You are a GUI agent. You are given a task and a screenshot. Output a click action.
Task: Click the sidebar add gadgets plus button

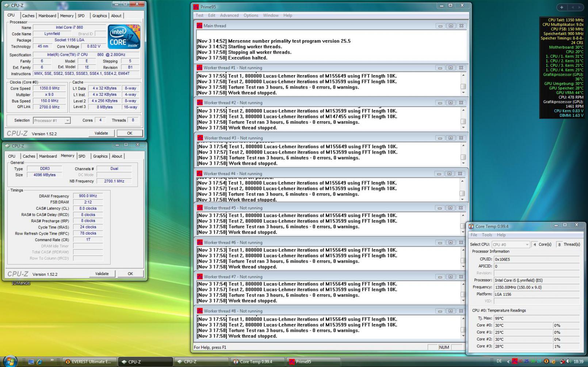click(562, 7)
